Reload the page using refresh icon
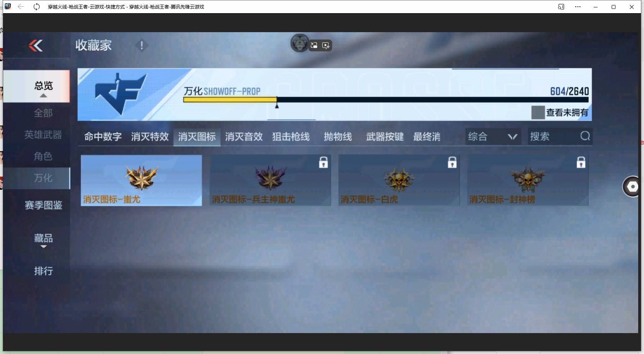Image resolution: width=644 pixels, height=354 pixels. tap(36, 7)
